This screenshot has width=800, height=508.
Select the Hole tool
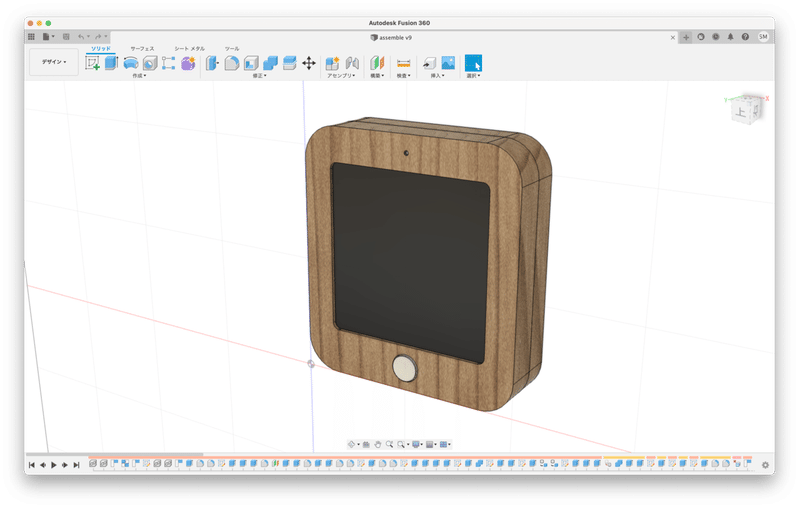[x=150, y=63]
